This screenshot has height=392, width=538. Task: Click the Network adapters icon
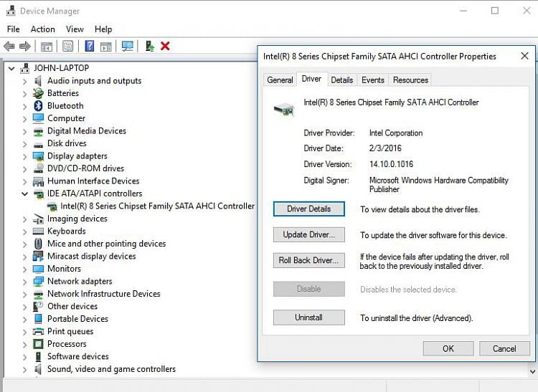coord(38,282)
